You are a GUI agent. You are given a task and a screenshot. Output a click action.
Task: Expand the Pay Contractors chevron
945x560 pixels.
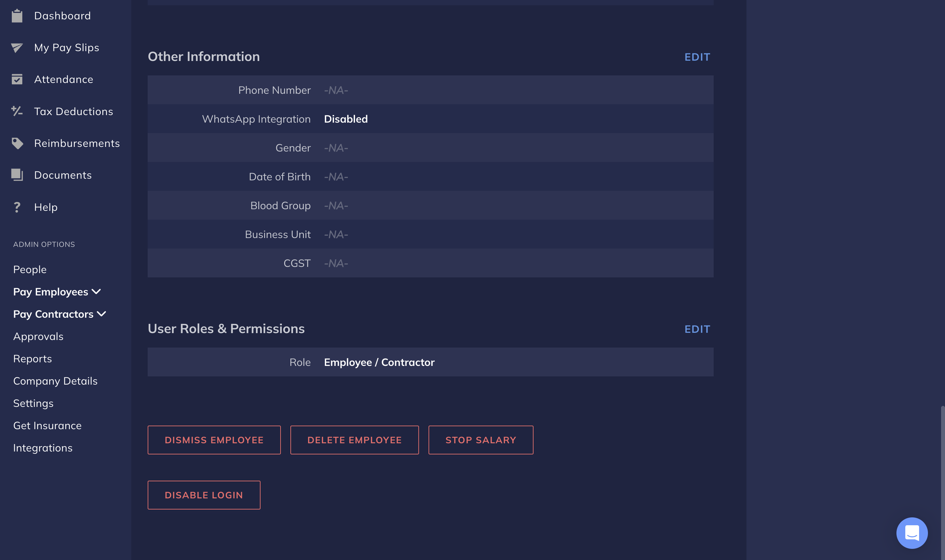tap(102, 314)
